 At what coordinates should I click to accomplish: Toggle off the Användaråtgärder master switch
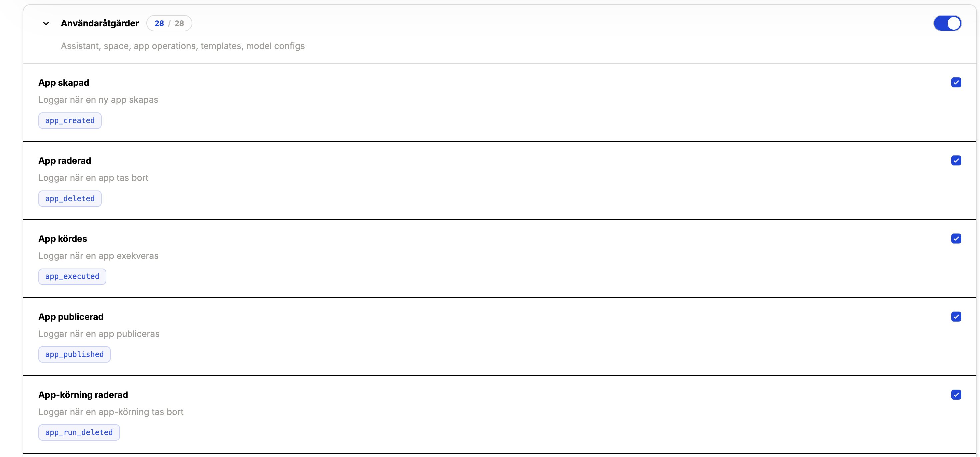947,23
